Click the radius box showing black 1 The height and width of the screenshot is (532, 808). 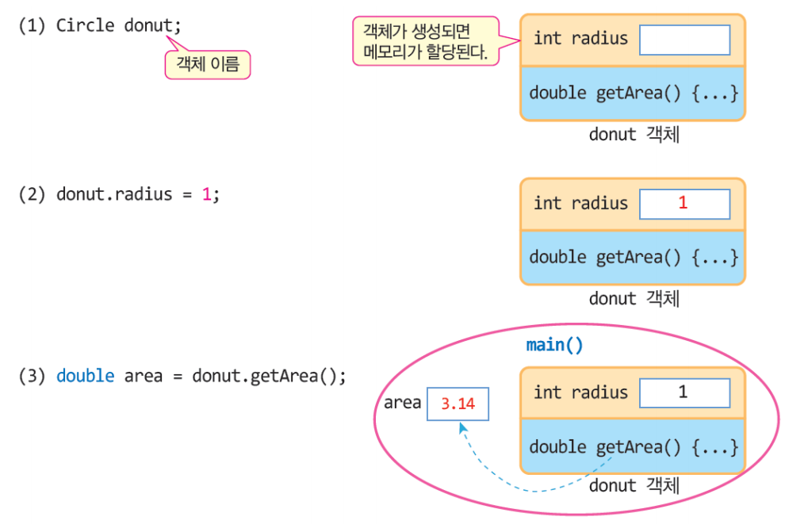coord(684,393)
